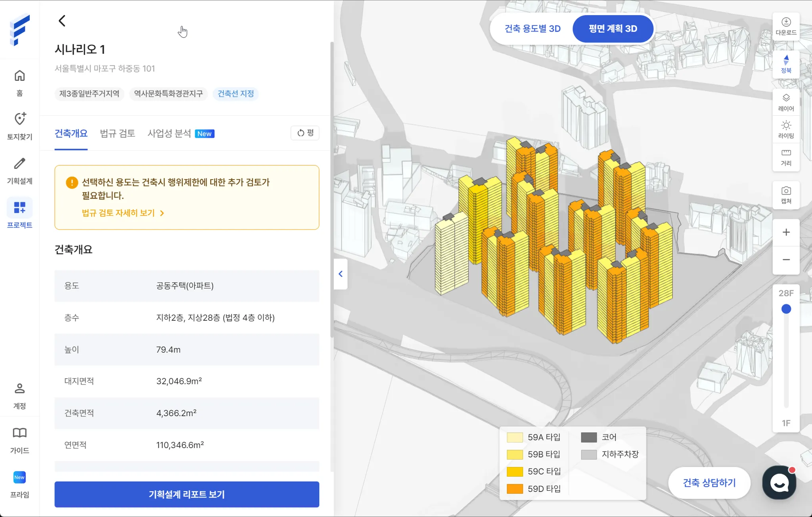The height and width of the screenshot is (517, 812).
Task: Switch to 건축 용도별 3D view
Action: point(532,29)
